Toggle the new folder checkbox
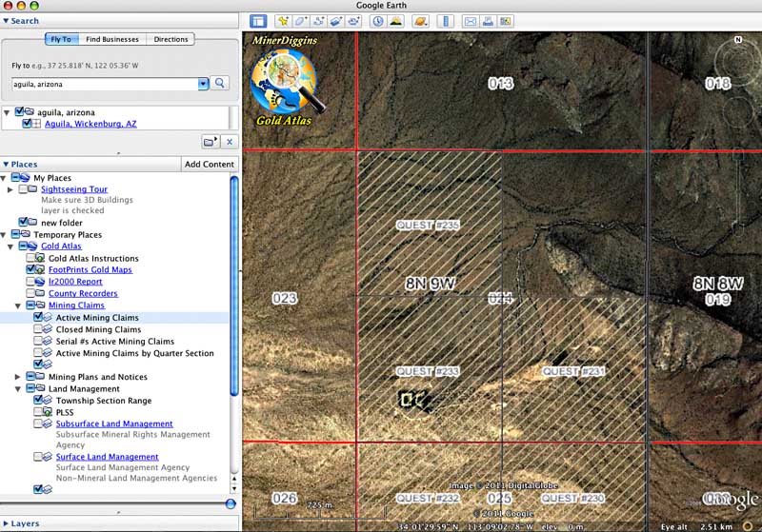 (23, 222)
